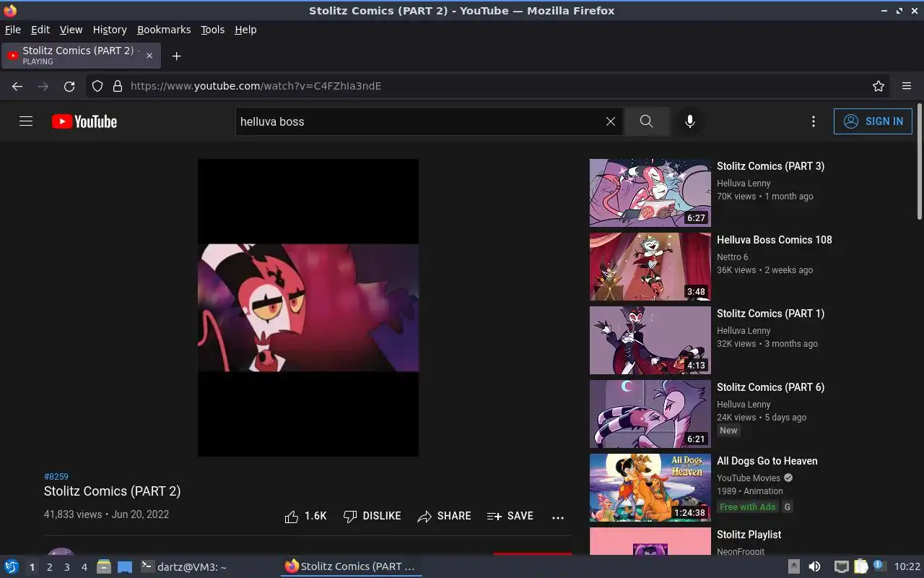This screenshot has height=578, width=924.
Task: Click the 'Free with Ads' badge
Action: [747, 507]
